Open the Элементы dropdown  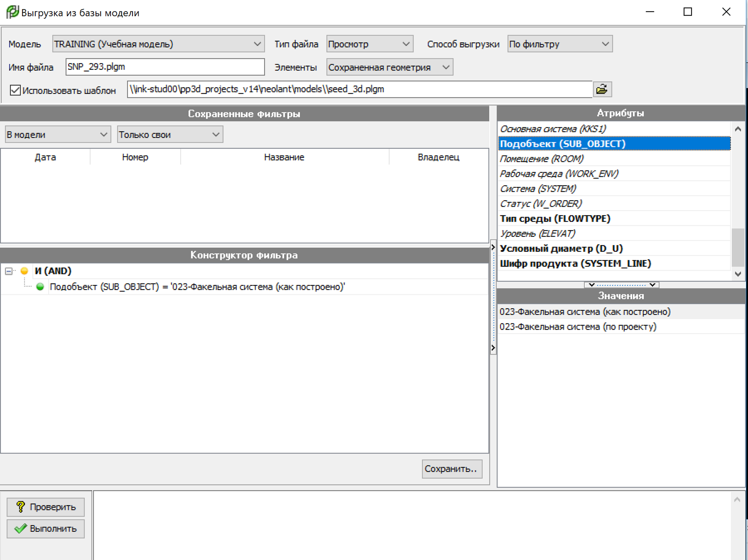pos(389,67)
